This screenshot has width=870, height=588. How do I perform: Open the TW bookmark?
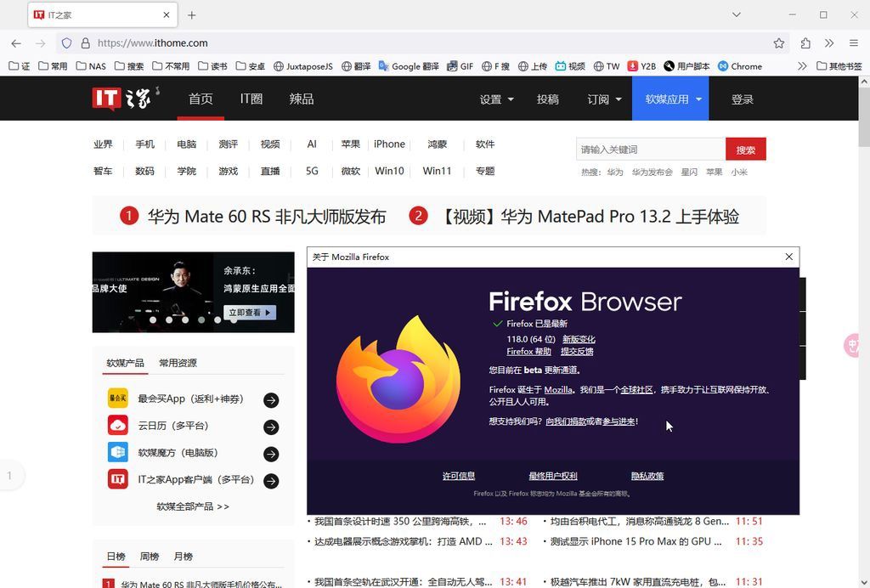coord(607,66)
